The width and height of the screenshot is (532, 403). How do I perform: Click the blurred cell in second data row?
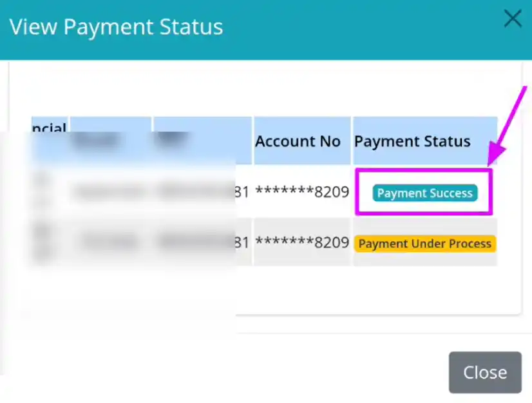[x=110, y=242]
